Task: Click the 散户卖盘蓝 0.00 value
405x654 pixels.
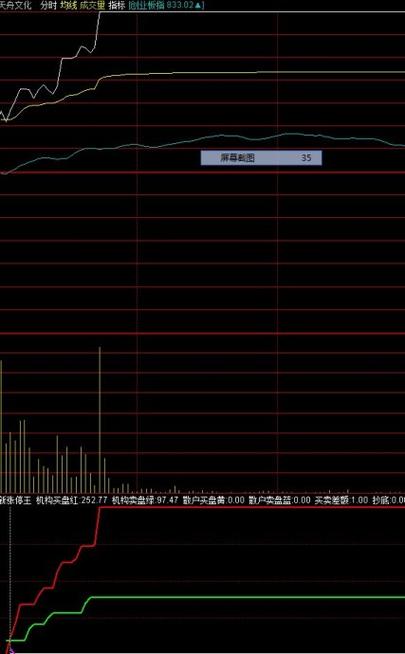Action: click(x=279, y=500)
